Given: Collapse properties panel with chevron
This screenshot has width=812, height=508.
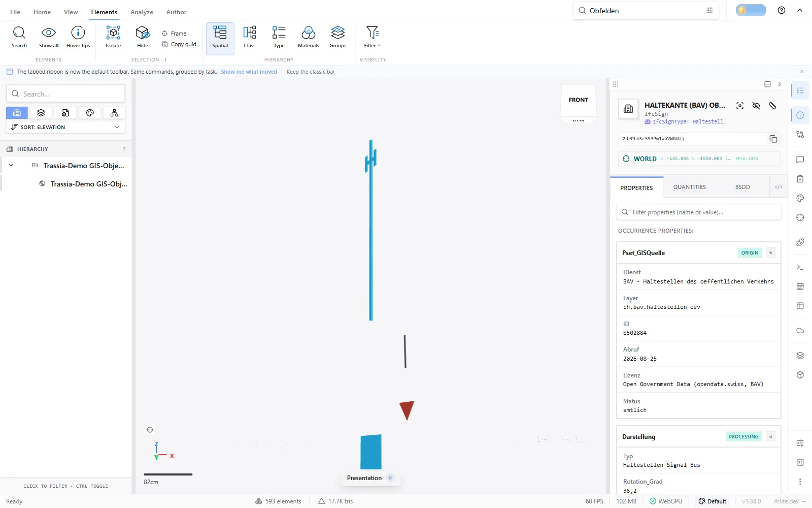Looking at the screenshot, I should tap(780, 84).
